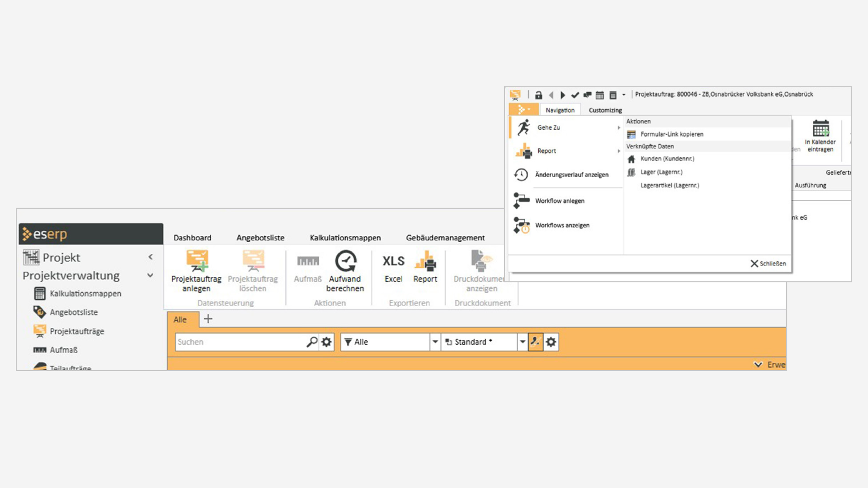Image resolution: width=868 pixels, height=488 pixels.
Task: Open quick toolbar customize dropdown arrow
Action: [624, 95]
